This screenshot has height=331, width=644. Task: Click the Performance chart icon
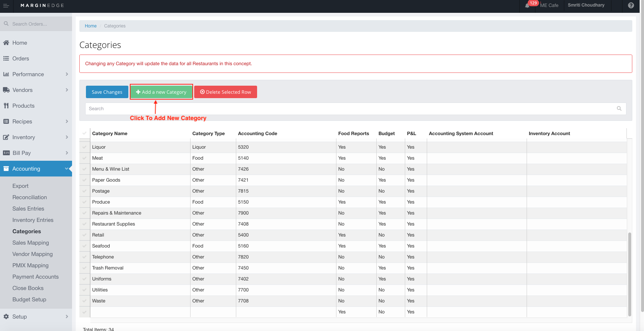[6, 74]
